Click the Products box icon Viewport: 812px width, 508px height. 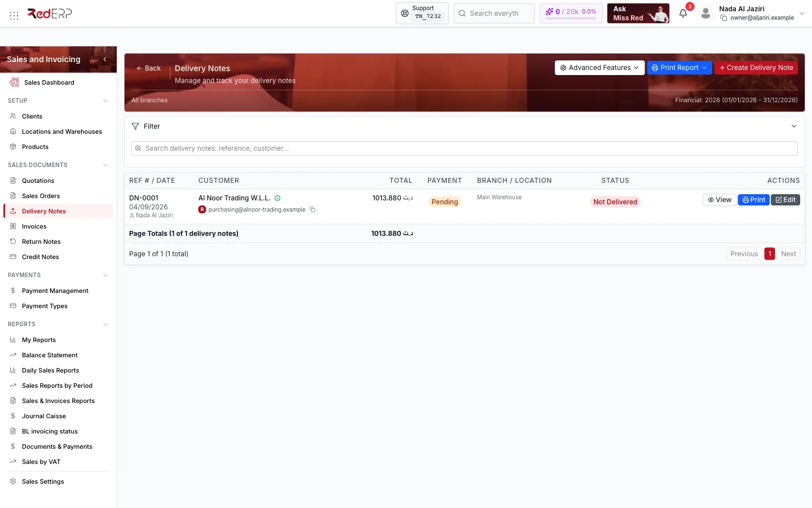[13, 147]
